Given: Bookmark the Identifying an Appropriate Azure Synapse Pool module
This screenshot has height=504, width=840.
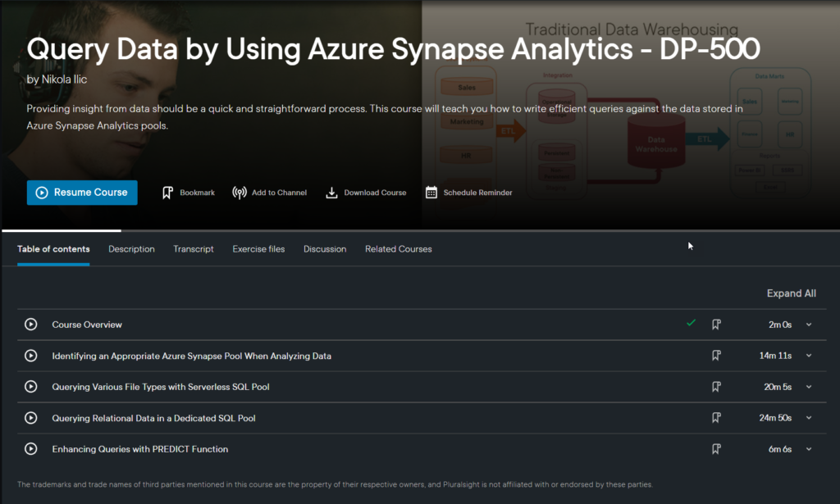Looking at the screenshot, I should [716, 356].
